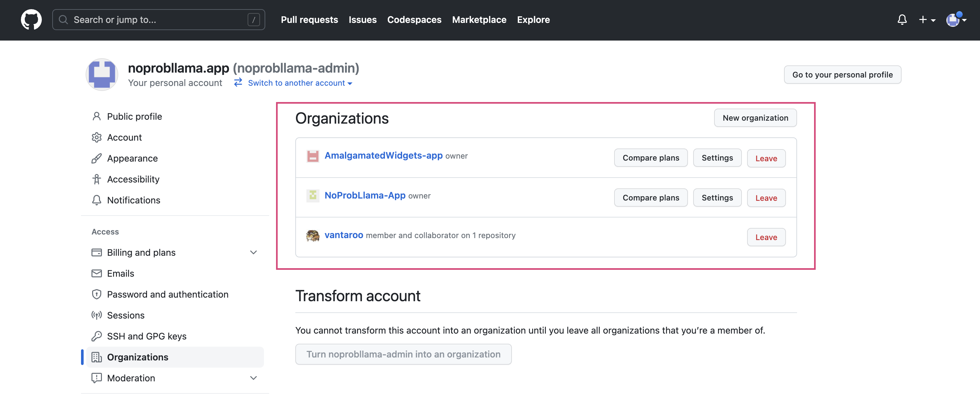980x399 pixels.
Task: Leave the vantaroo organization
Action: [x=766, y=237]
